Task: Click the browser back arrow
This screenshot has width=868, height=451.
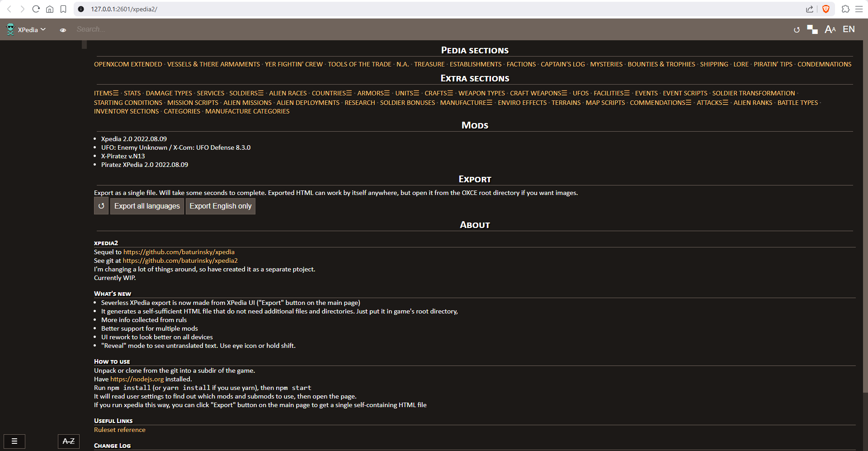Action: [9, 9]
